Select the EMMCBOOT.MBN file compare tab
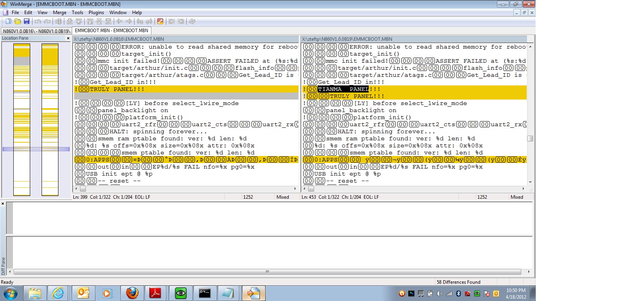Screen dimensions: 644x301 tap(111, 31)
